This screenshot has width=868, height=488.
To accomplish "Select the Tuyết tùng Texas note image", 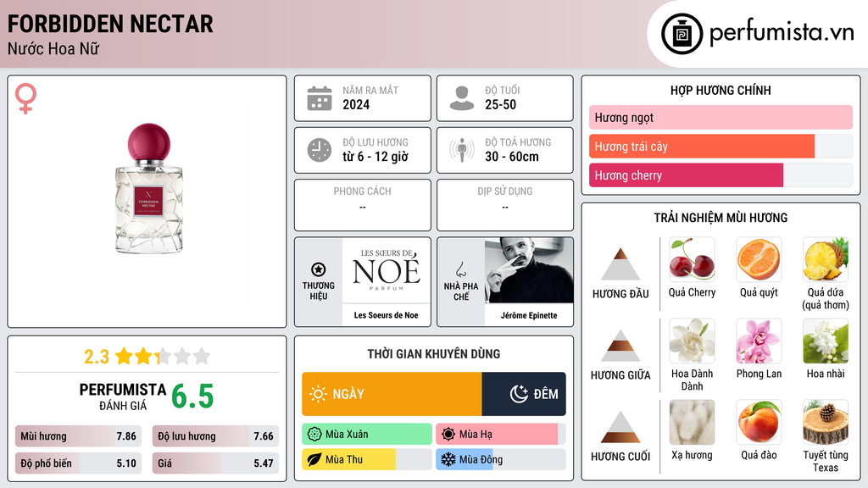I will [x=826, y=422].
